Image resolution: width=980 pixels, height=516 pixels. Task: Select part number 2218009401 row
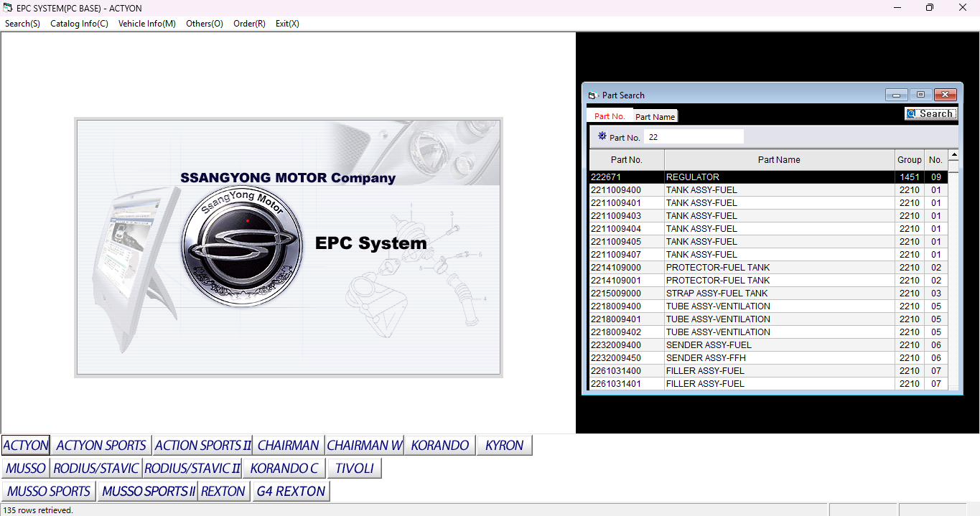768,319
